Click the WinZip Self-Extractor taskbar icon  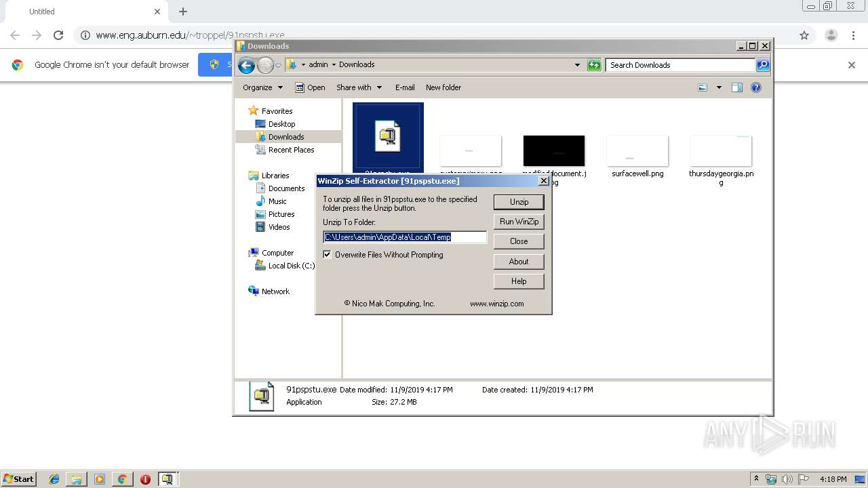tap(167, 479)
